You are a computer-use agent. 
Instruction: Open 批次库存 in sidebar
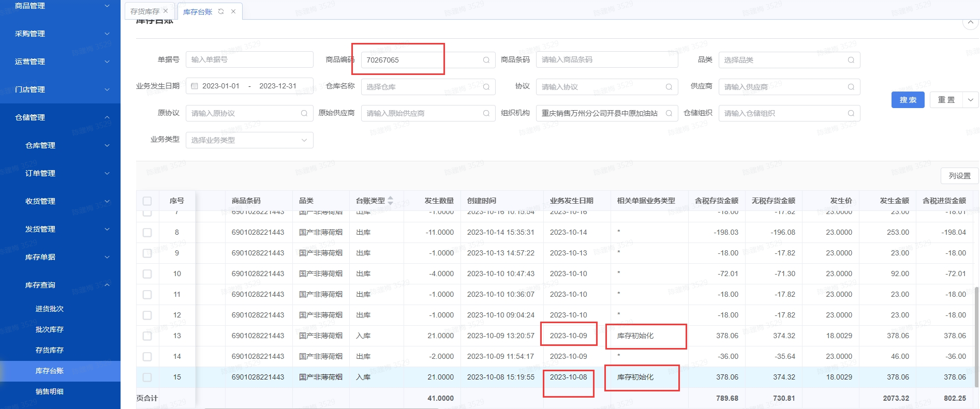point(50,329)
